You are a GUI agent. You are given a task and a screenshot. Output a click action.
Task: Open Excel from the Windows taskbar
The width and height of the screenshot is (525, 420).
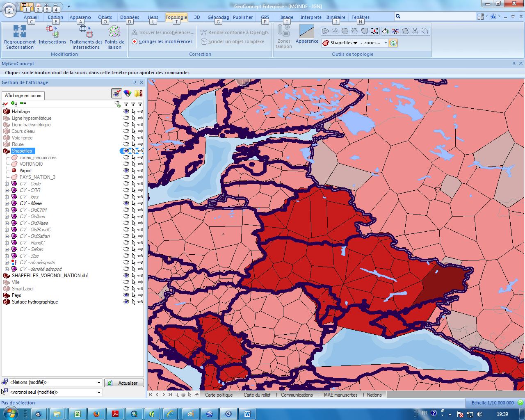tap(78, 414)
